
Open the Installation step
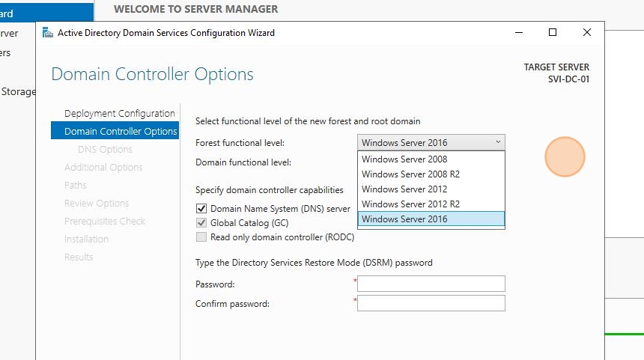pos(87,239)
